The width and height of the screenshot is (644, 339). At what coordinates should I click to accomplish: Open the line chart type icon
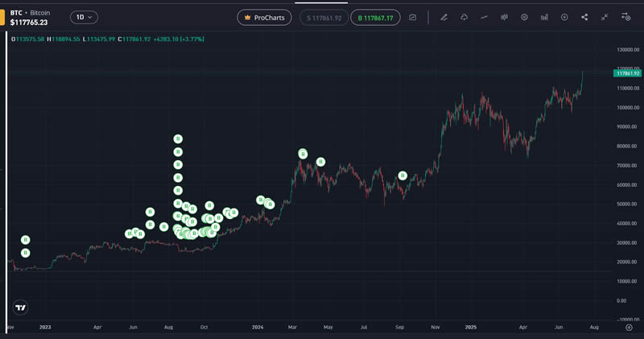coord(485,17)
